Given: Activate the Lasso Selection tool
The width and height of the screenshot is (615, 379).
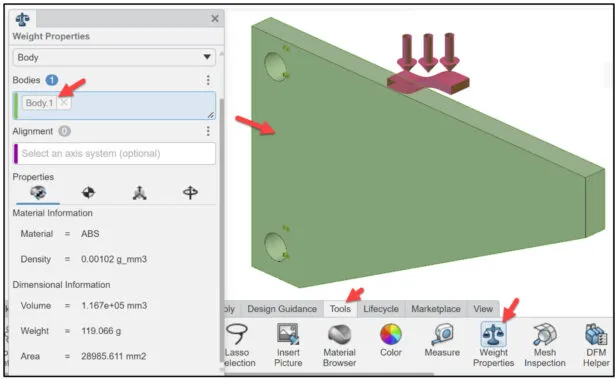Looking at the screenshot, I should tap(238, 345).
